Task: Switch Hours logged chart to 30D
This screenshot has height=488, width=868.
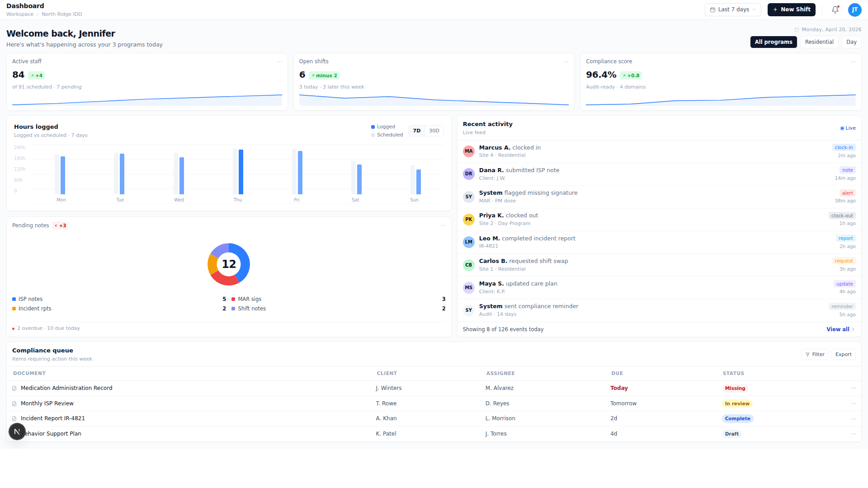Action: click(x=434, y=131)
